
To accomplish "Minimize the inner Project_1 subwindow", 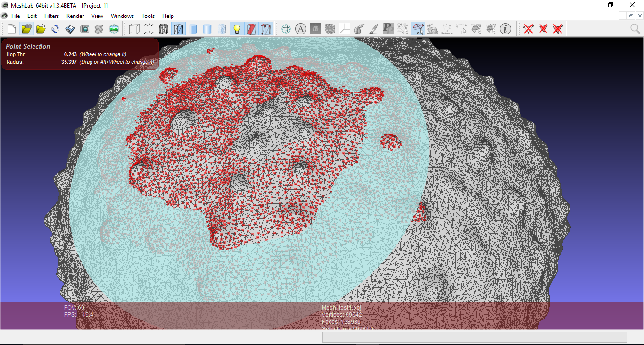I will pos(623,16).
